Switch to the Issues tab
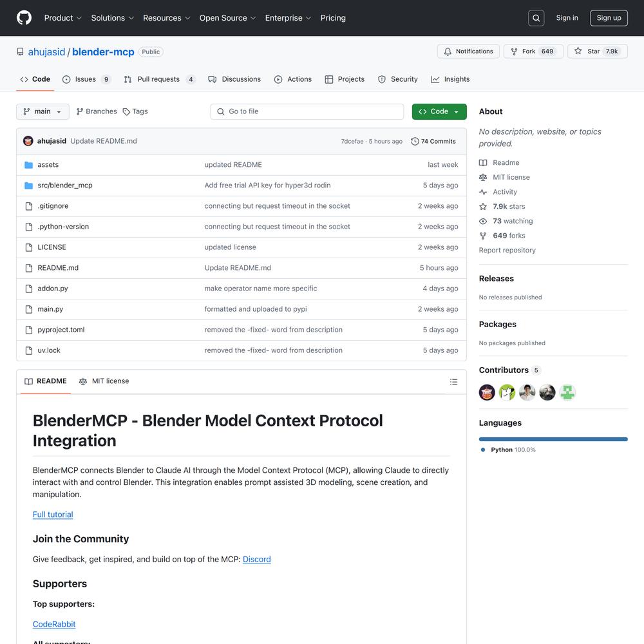 pos(87,79)
